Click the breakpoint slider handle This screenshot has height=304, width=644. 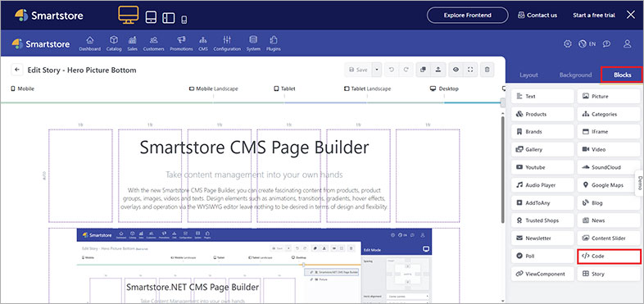click(x=503, y=102)
